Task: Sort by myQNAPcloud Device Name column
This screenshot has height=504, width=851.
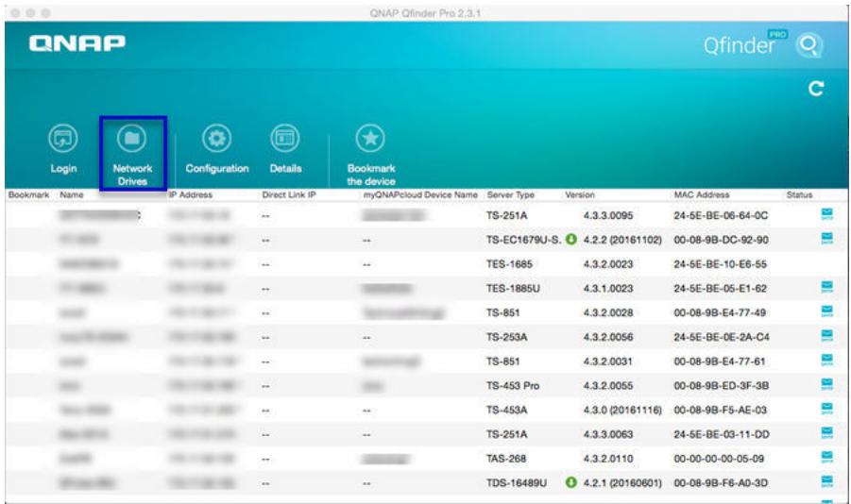Action: (420, 194)
